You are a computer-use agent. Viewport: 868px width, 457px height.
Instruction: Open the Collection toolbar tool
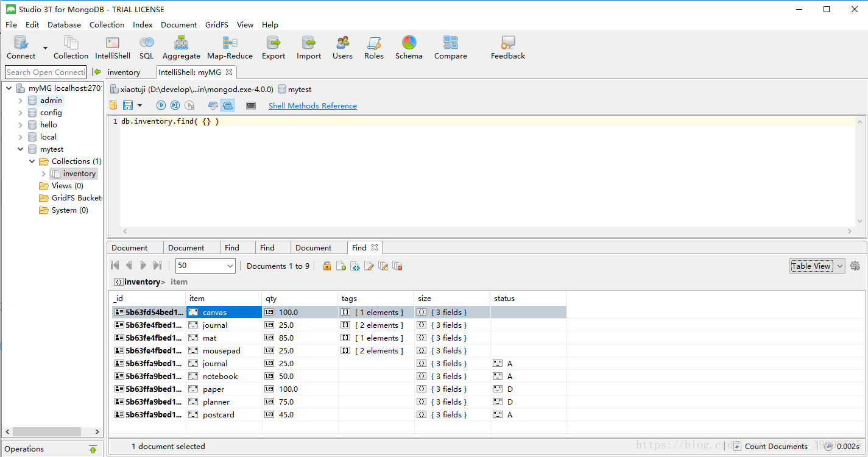(71, 47)
